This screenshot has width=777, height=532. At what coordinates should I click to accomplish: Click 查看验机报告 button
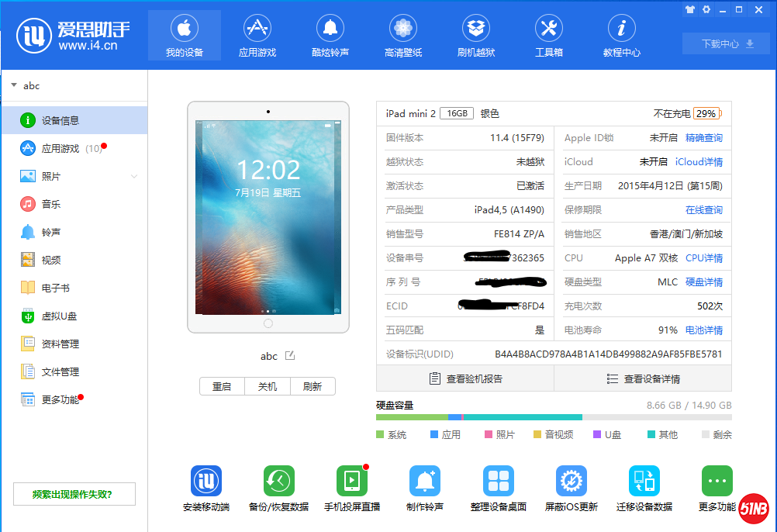pyautogui.click(x=465, y=379)
